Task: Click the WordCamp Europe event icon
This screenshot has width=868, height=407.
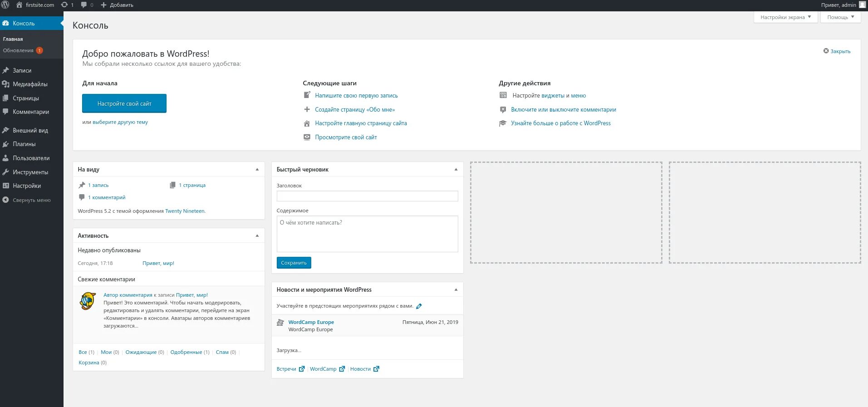Action: point(280,323)
